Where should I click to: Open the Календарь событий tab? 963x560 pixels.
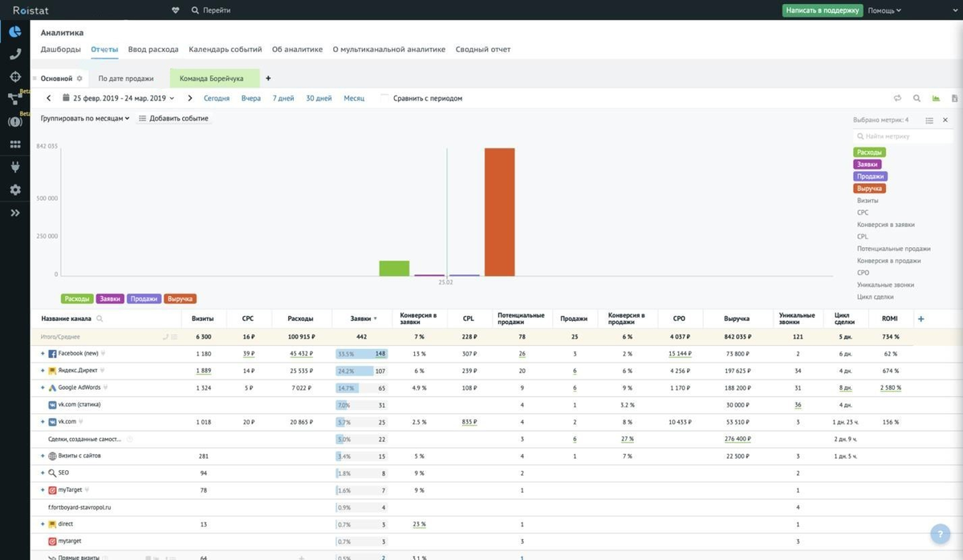click(x=226, y=49)
